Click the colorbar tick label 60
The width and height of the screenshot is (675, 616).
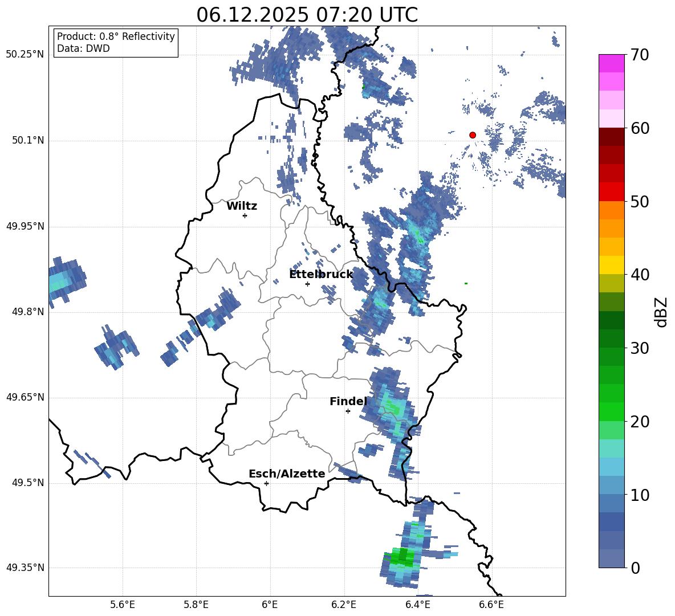pos(640,128)
